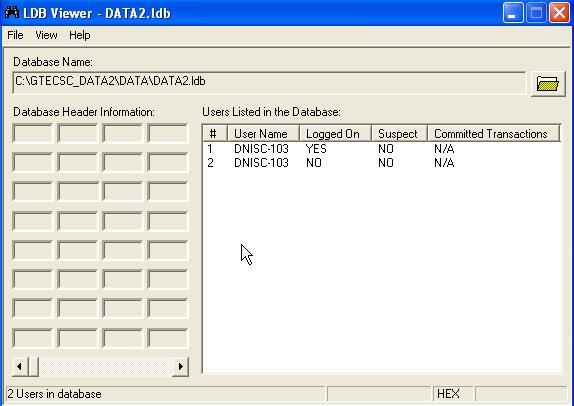Open the View menu
The height and width of the screenshot is (406, 574).
[x=46, y=35]
